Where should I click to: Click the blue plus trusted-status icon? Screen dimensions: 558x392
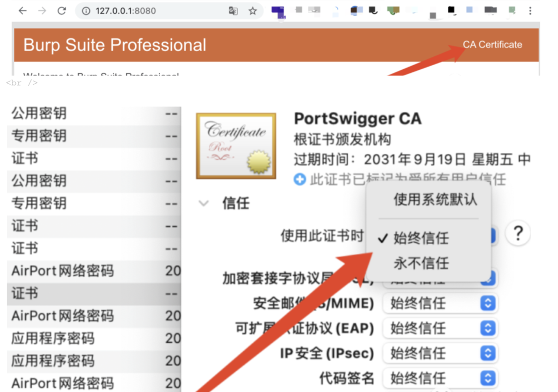pos(300,179)
